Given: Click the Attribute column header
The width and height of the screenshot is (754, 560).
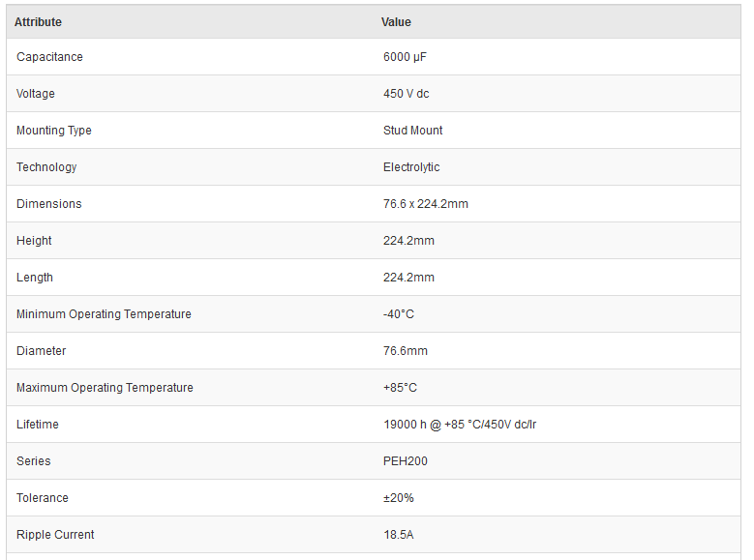Looking at the screenshot, I should pyautogui.click(x=38, y=22).
